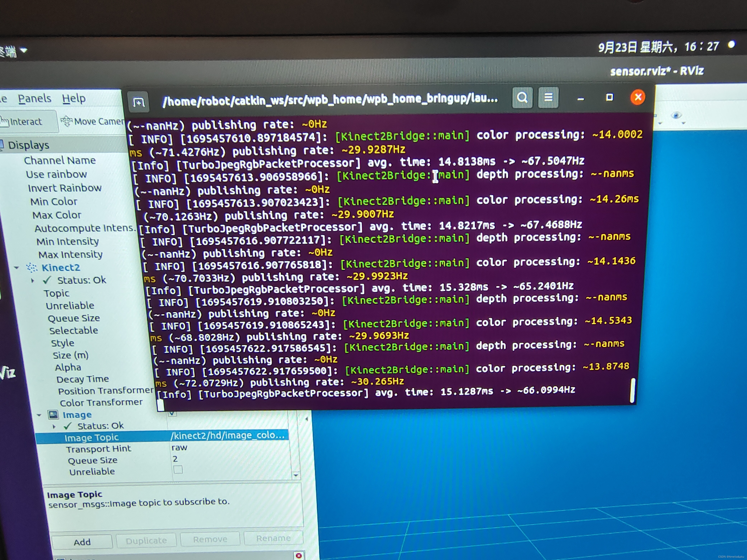Screen dimensions: 747x560
Task: Click the terminal search icon
Action: pyautogui.click(x=522, y=98)
